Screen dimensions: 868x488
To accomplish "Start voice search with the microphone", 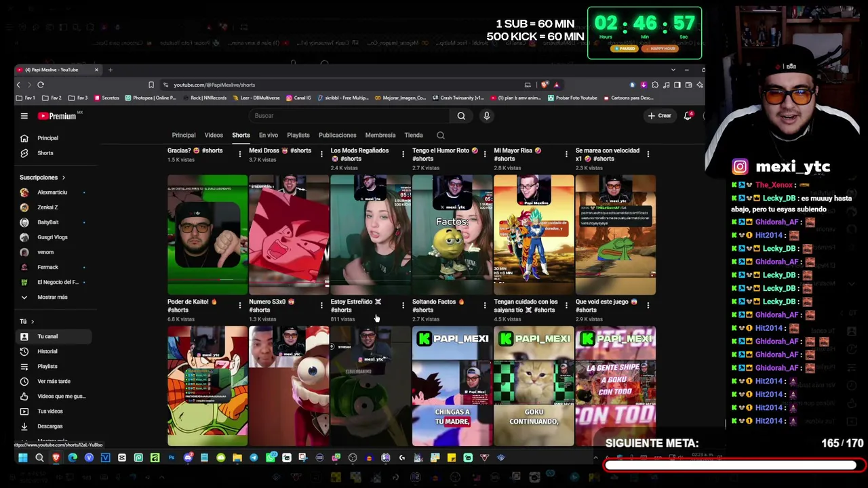I will click(486, 116).
